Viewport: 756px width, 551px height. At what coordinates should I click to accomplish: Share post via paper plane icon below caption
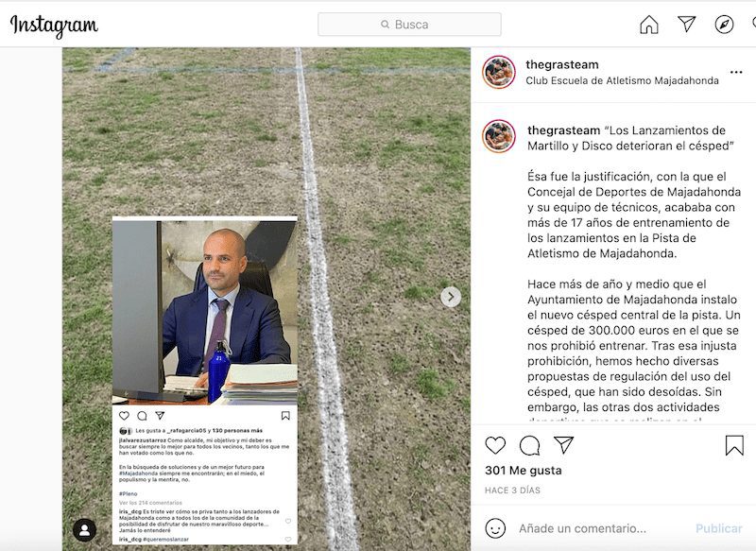563,444
